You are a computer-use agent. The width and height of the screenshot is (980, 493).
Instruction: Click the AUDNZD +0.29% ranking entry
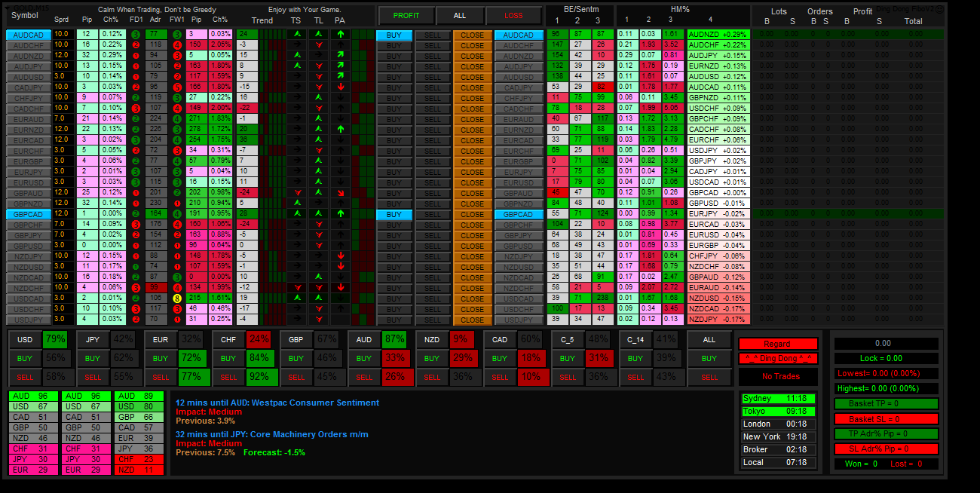(x=718, y=35)
